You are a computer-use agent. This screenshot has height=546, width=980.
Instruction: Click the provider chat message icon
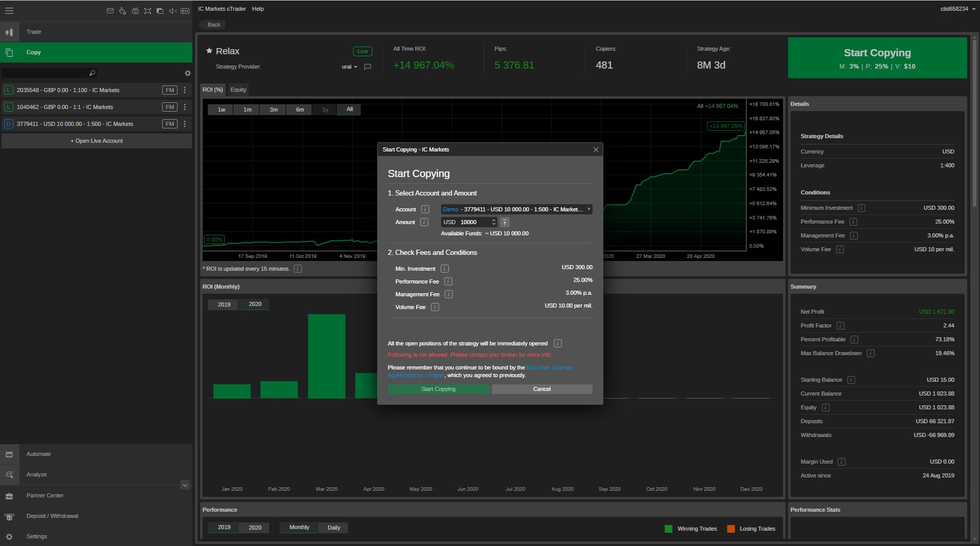367,67
